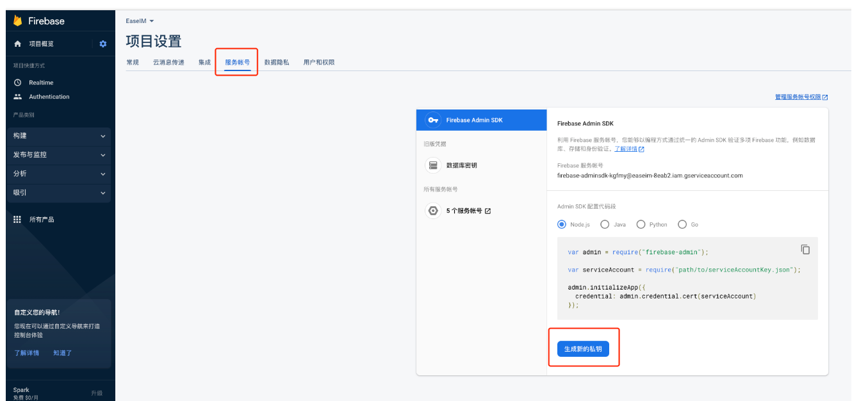This screenshot has height=401, width=868.
Task: Expand the 发布与监控 sidebar section
Action: [x=58, y=155]
